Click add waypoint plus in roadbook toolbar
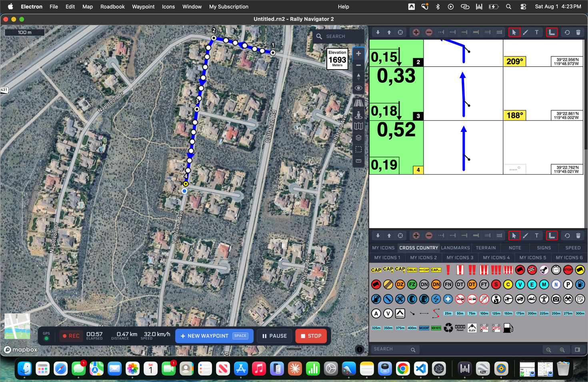This screenshot has width=588, height=382. point(416,32)
